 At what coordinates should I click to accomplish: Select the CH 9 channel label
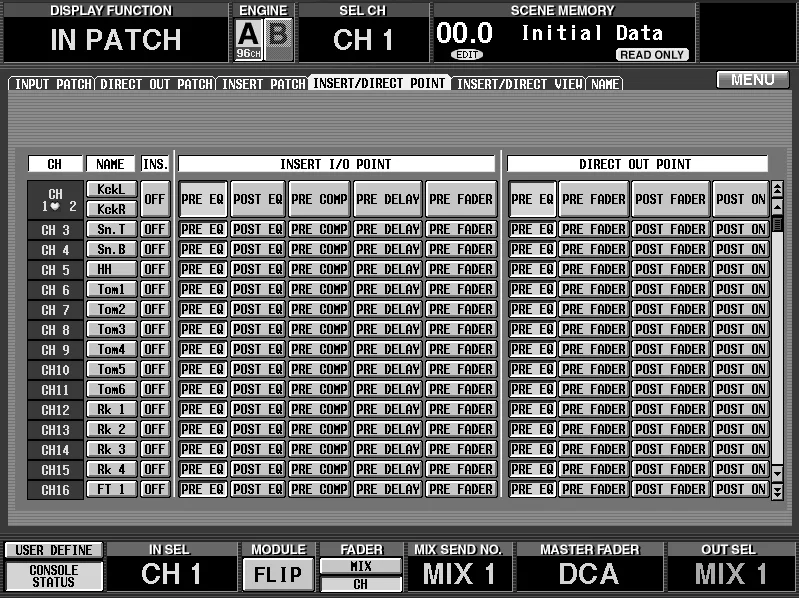55,350
